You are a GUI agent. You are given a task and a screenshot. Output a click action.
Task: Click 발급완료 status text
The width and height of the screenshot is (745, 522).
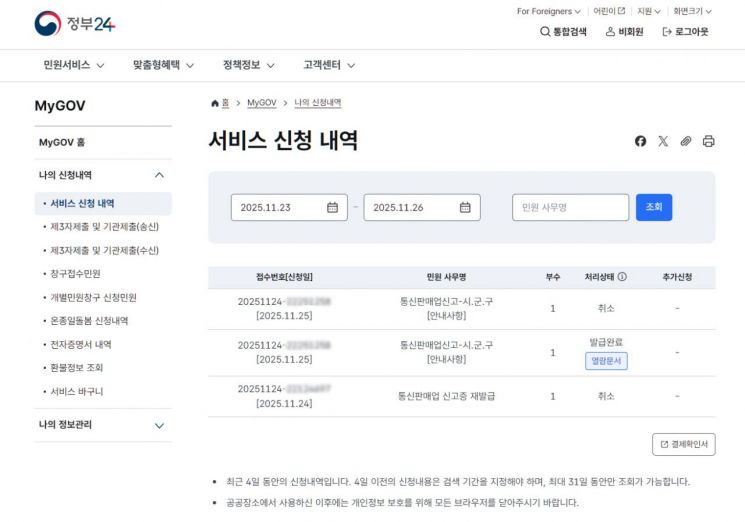coord(606,342)
